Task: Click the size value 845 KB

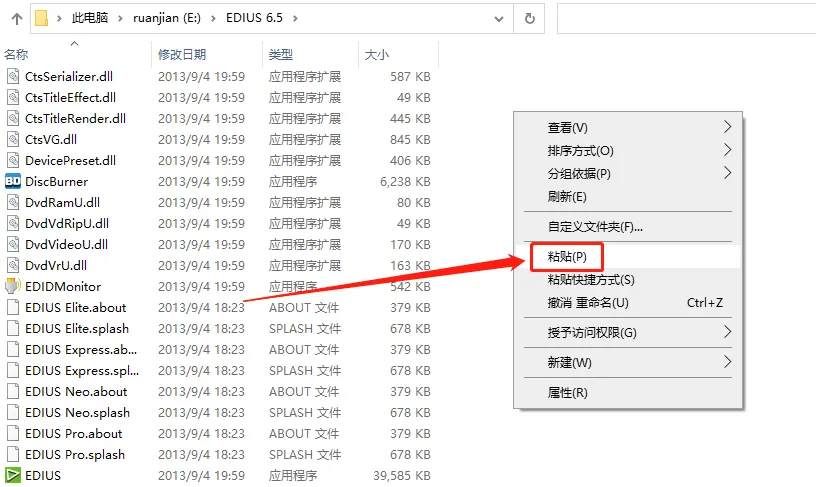Action: (410, 139)
